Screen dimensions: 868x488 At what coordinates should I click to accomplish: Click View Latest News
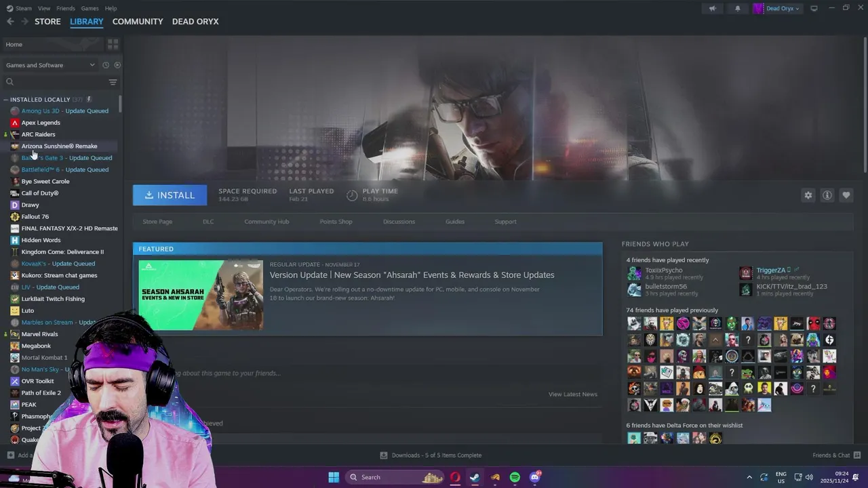[x=573, y=394]
